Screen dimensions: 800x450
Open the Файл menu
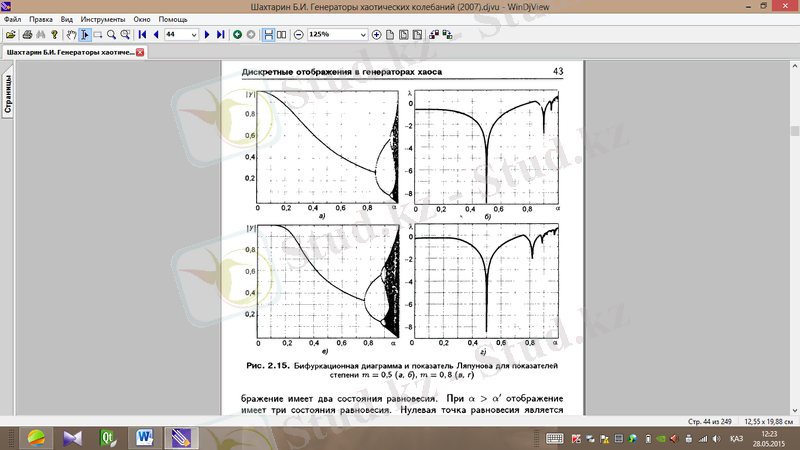(x=12, y=19)
